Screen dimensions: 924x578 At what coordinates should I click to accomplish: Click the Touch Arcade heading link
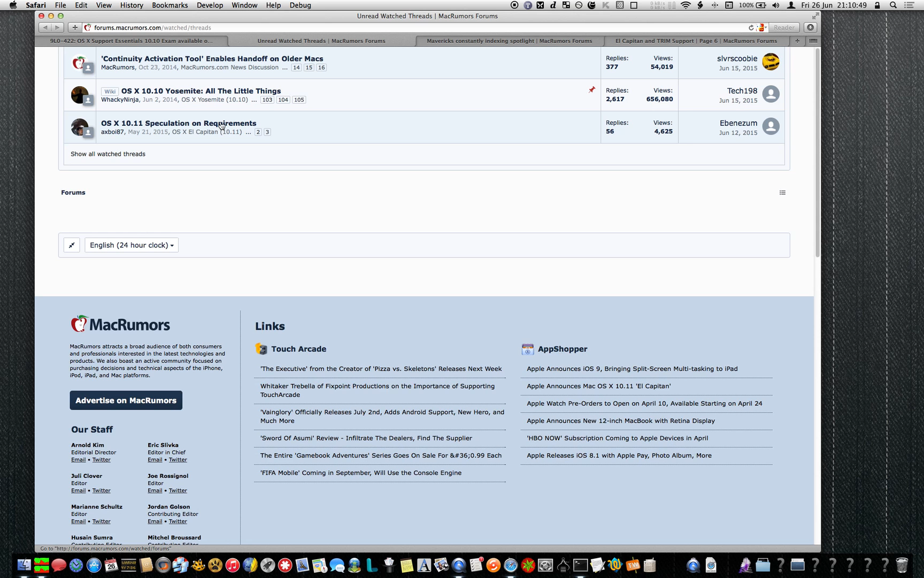[298, 349]
